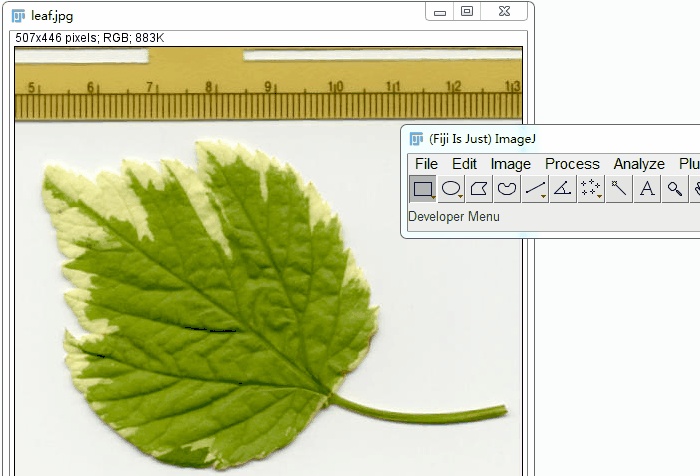Open the Process menu
The width and height of the screenshot is (700, 476).
572,164
